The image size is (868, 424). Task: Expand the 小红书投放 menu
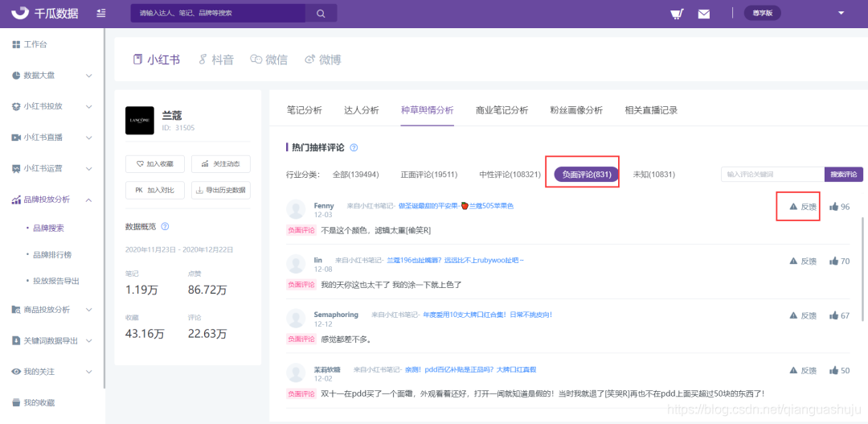pos(52,106)
